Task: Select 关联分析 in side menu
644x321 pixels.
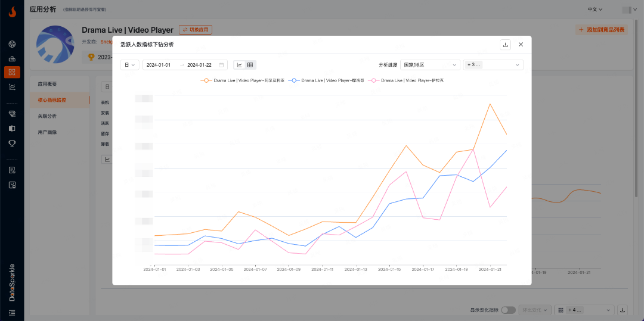Action: click(x=48, y=116)
